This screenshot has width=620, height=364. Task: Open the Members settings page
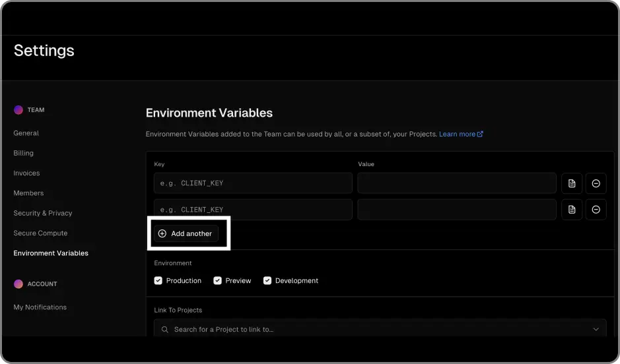[28, 193]
